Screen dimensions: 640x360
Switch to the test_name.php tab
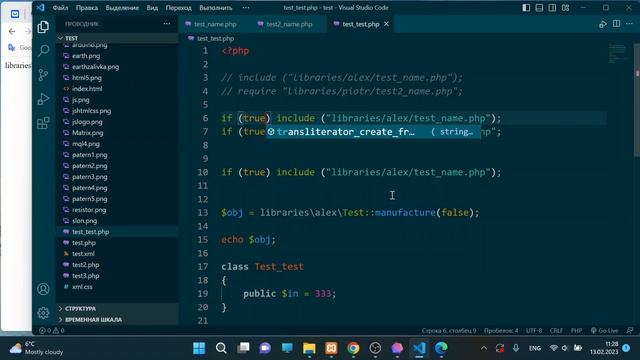(215, 24)
